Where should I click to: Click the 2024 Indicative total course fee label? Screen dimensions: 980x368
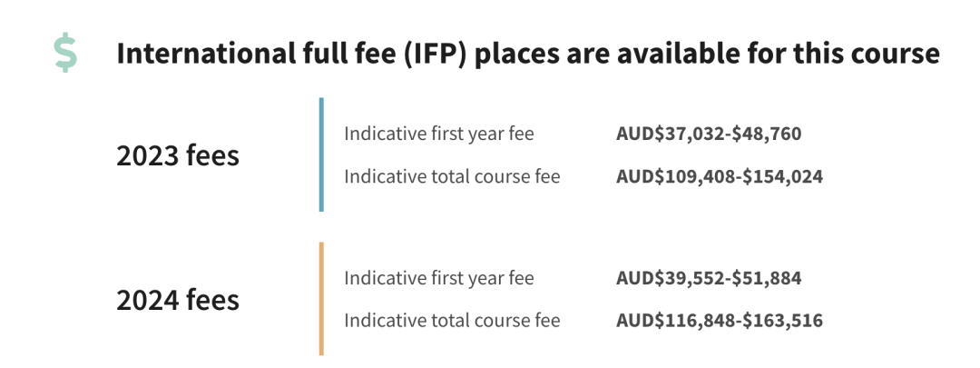[x=452, y=321]
